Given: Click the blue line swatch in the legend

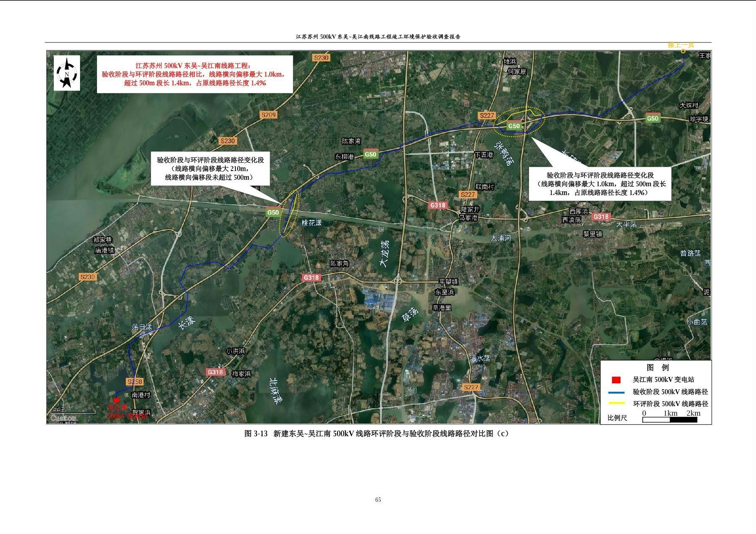Looking at the screenshot, I should [616, 392].
